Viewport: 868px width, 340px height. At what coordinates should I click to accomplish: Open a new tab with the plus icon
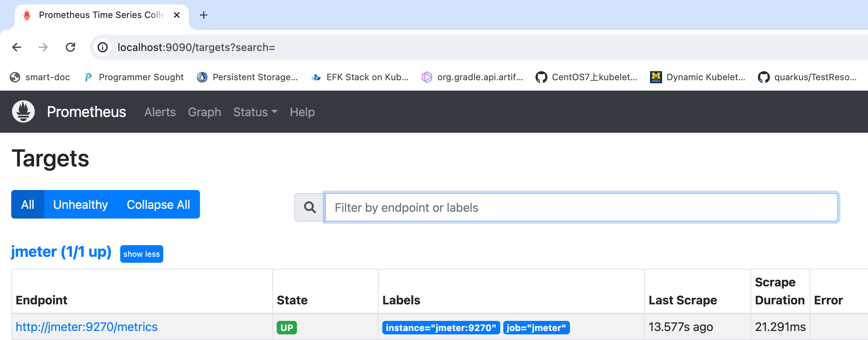coord(204,15)
